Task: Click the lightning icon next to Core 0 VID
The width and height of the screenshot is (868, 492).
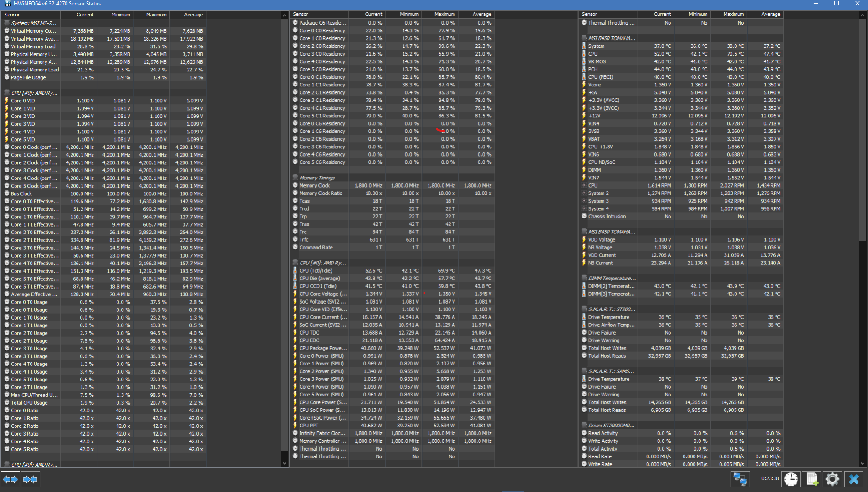Action: 6,101
